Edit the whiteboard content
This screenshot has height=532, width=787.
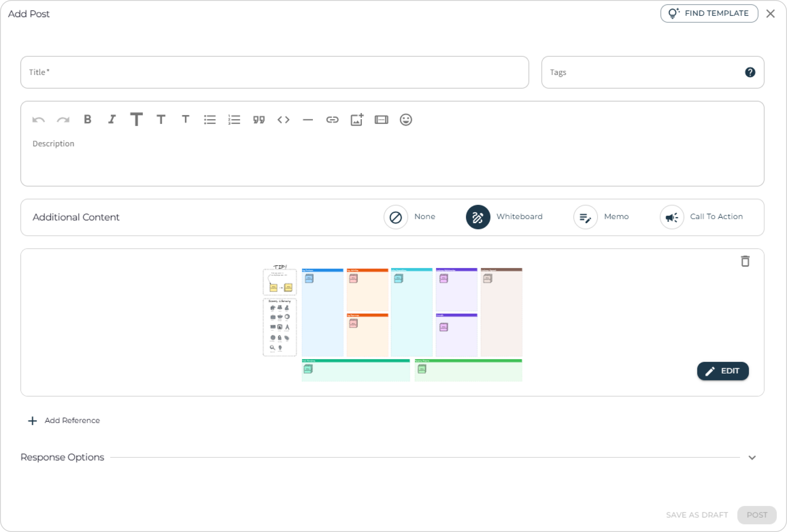coord(723,371)
